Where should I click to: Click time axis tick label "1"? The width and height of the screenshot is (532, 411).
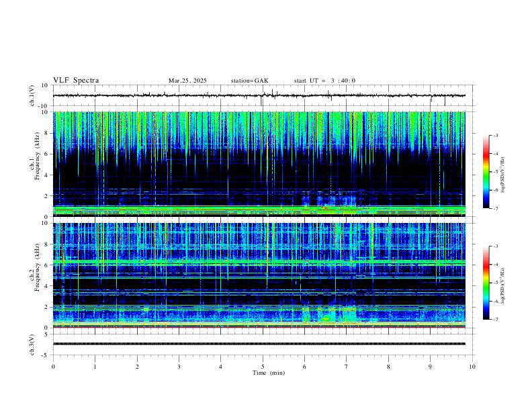coord(95,367)
